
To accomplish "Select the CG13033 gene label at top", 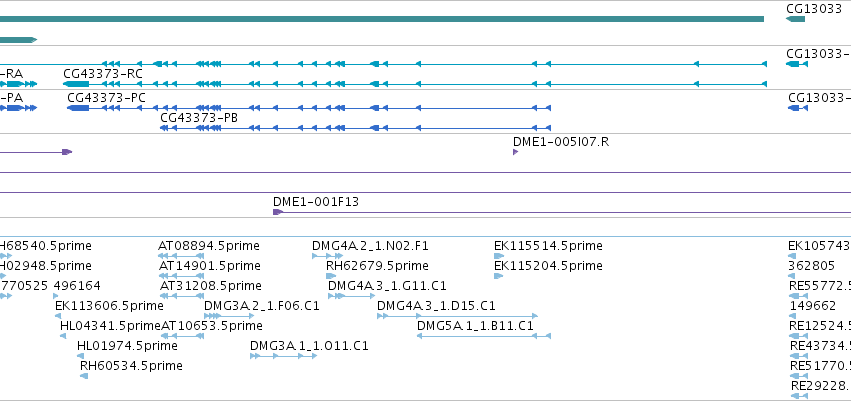I will coord(814,9).
